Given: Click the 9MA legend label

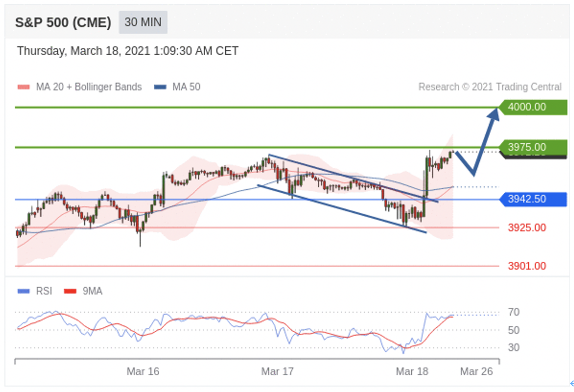Looking at the screenshot, I should click(92, 291).
